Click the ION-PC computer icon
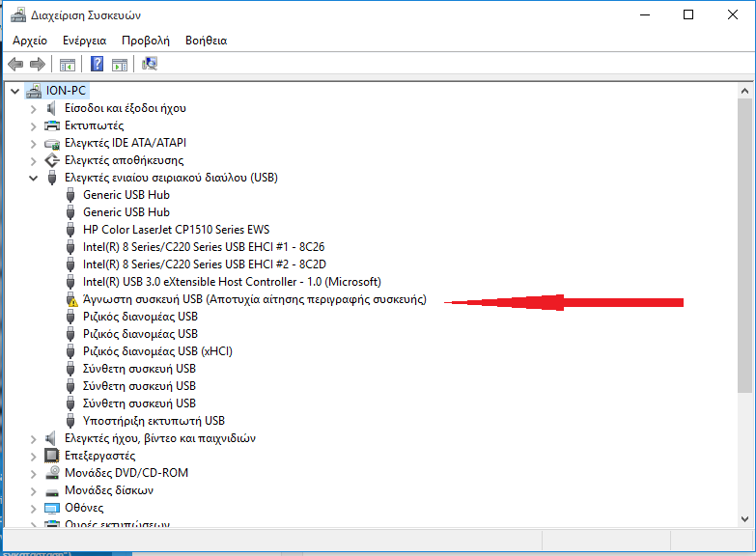The image size is (756, 556). tap(34, 90)
